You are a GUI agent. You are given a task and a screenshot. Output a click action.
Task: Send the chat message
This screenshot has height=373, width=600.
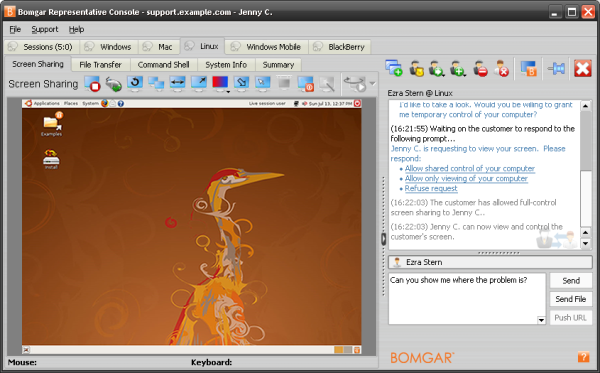[x=571, y=280]
